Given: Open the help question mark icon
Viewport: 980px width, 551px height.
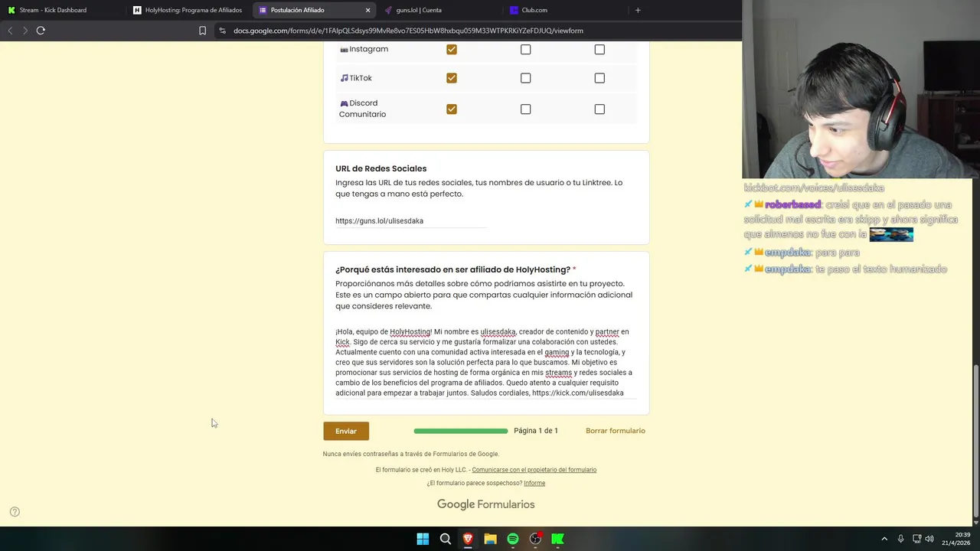Looking at the screenshot, I should 15,512.
